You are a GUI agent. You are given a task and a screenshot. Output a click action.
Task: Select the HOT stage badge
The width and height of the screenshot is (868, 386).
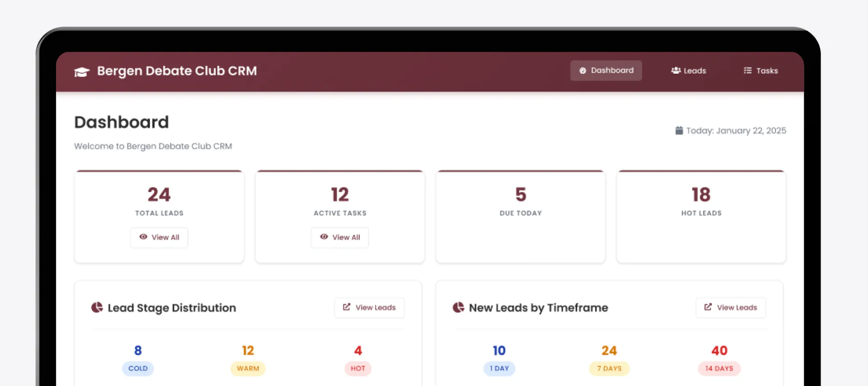coord(358,368)
